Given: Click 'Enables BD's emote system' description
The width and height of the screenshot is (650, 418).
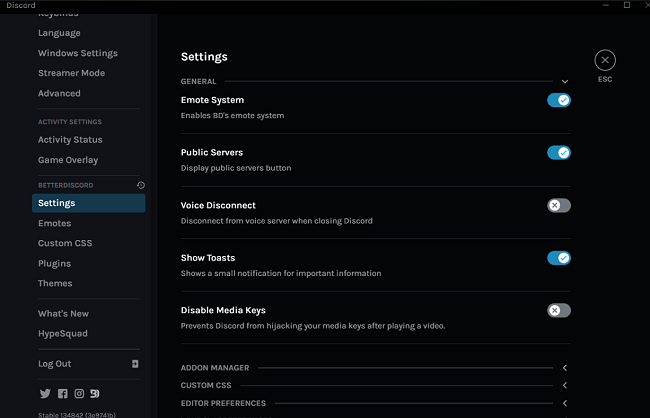Looking at the screenshot, I should [232, 116].
